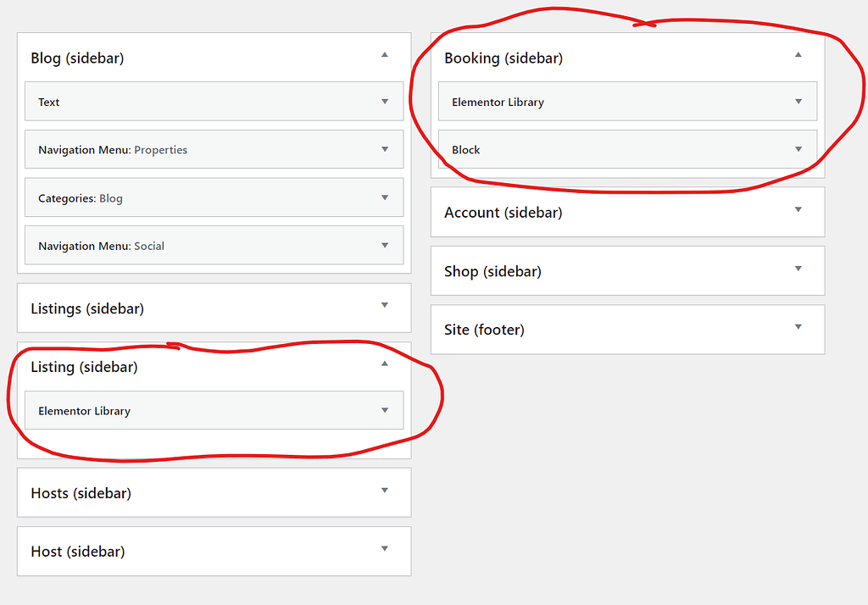Image resolution: width=868 pixels, height=605 pixels.
Task: Open the Block widget under Booking sidebar
Action: (x=627, y=149)
